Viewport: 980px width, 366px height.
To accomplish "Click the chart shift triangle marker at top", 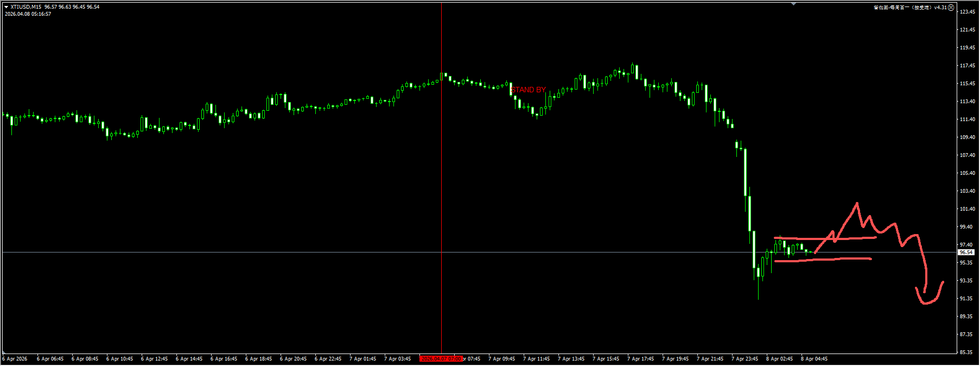I will tap(793, 4).
